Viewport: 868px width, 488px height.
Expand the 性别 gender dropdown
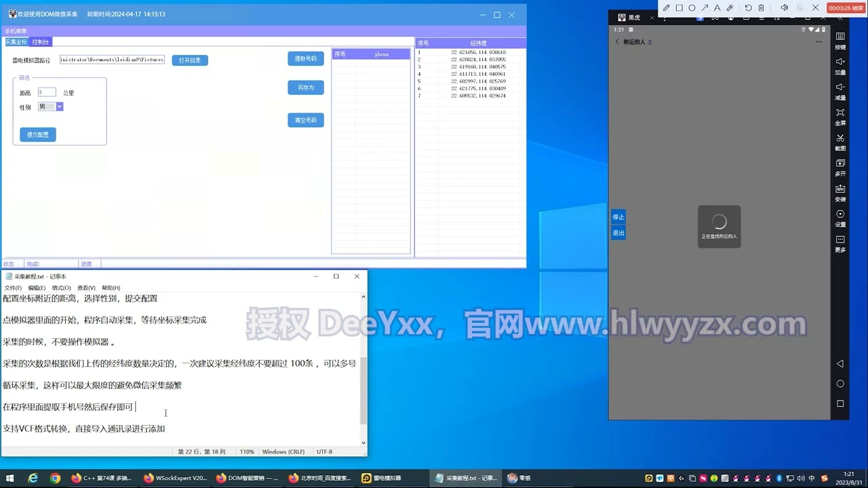point(59,106)
